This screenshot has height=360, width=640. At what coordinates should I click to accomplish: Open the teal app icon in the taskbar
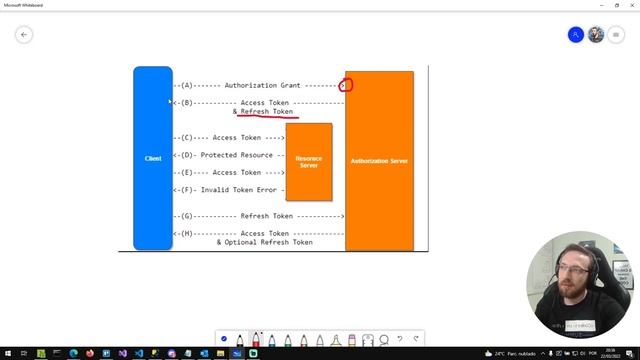tap(253, 353)
